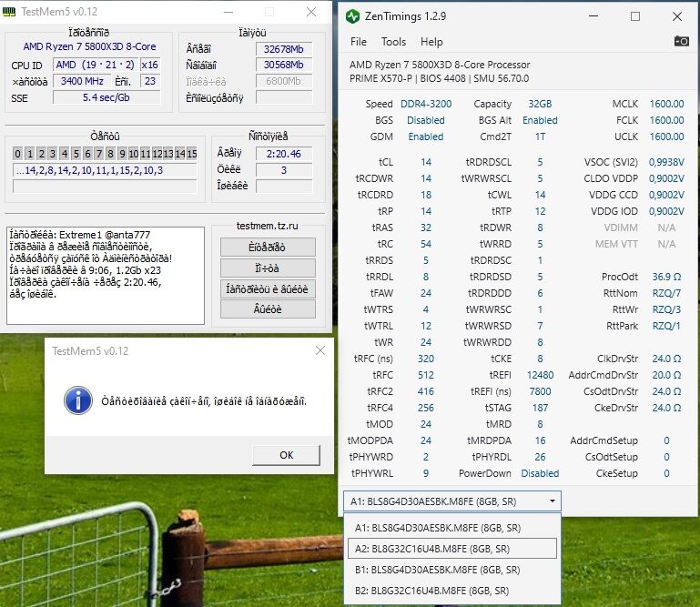Click the testmem.tz.ru link
The height and width of the screenshot is (607, 700).
(x=267, y=226)
